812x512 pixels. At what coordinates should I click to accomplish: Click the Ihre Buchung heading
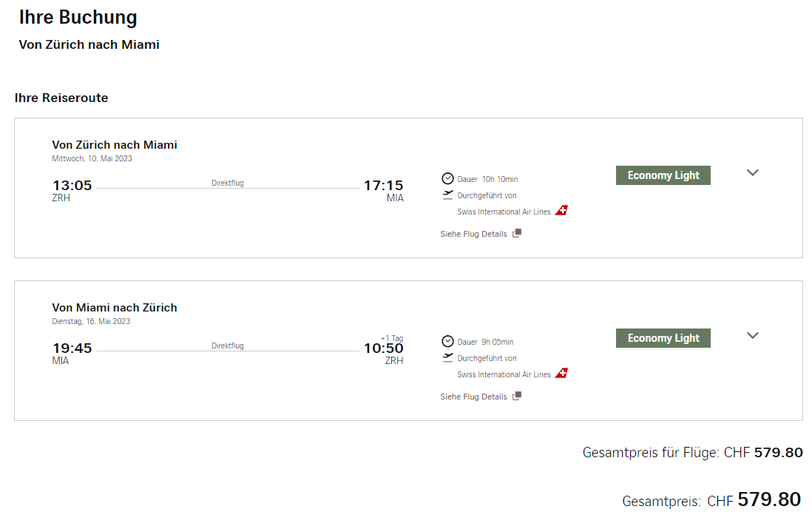(78, 17)
